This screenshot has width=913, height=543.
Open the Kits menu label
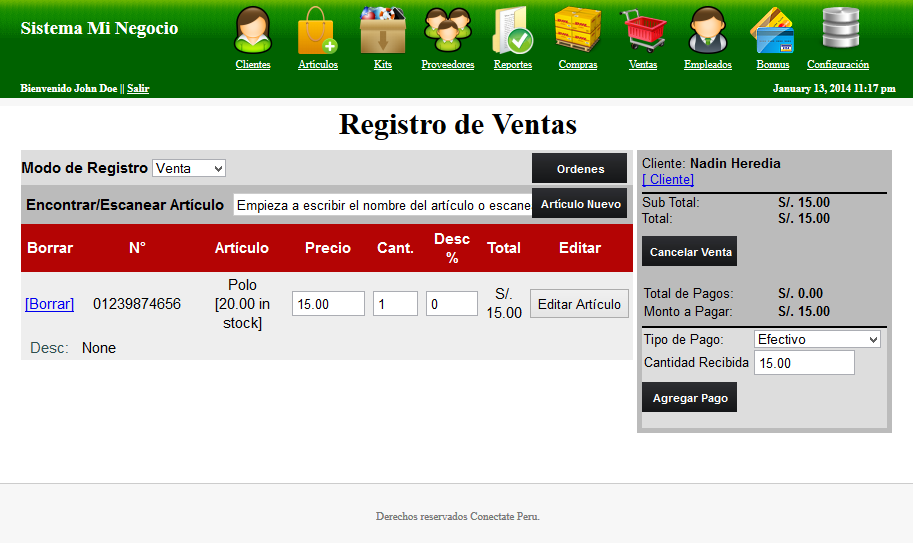(x=383, y=65)
